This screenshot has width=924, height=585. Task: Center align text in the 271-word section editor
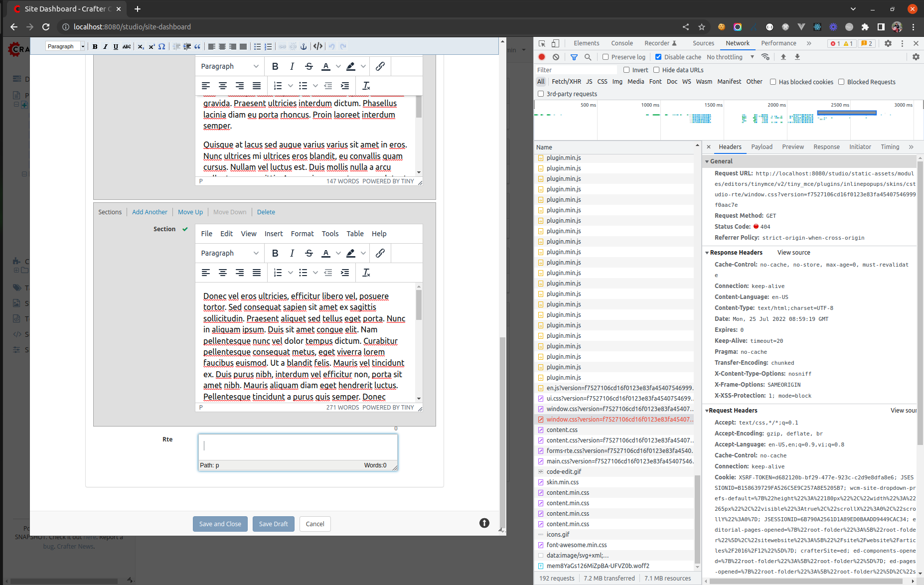coord(223,273)
